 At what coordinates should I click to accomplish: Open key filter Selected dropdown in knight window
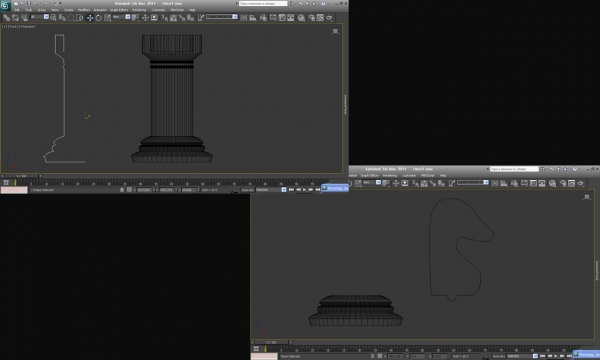(522, 356)
